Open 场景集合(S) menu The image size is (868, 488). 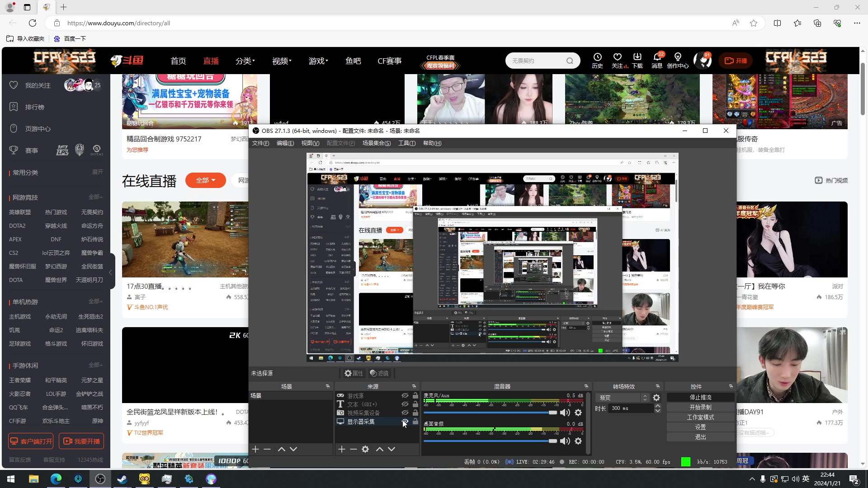click(x=376, y=143)
